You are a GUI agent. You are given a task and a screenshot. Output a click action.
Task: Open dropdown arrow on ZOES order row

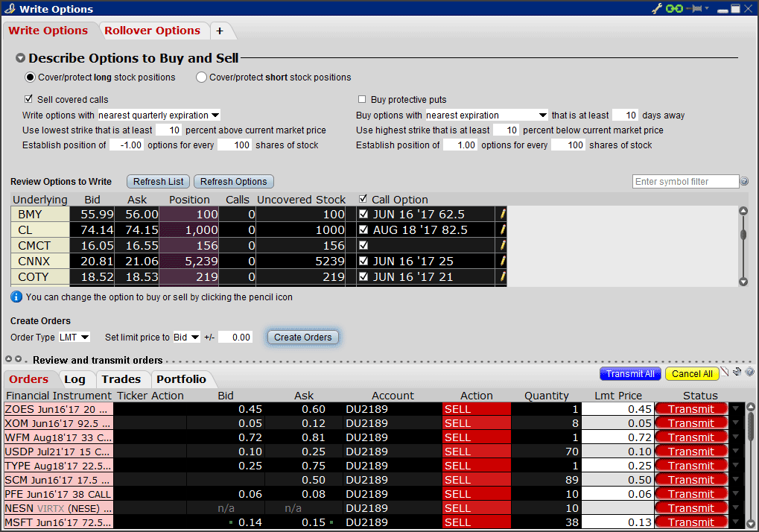tap(736, 409)
